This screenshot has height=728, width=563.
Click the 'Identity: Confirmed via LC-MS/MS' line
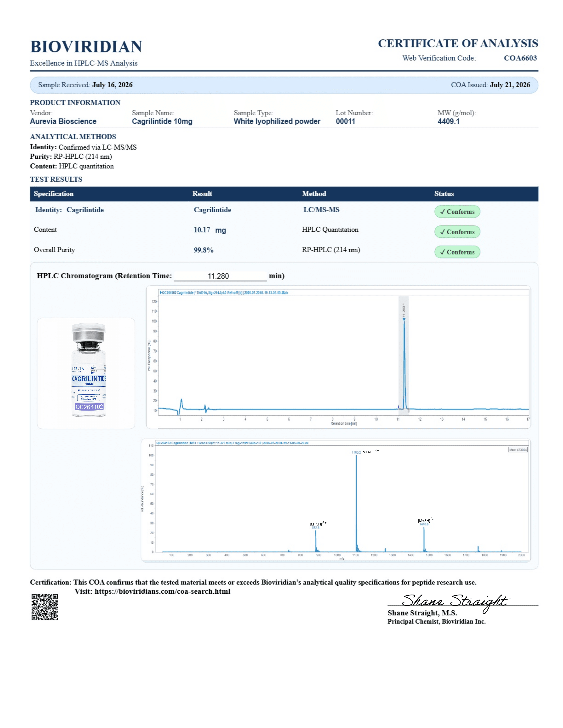[x=83, y=147]
